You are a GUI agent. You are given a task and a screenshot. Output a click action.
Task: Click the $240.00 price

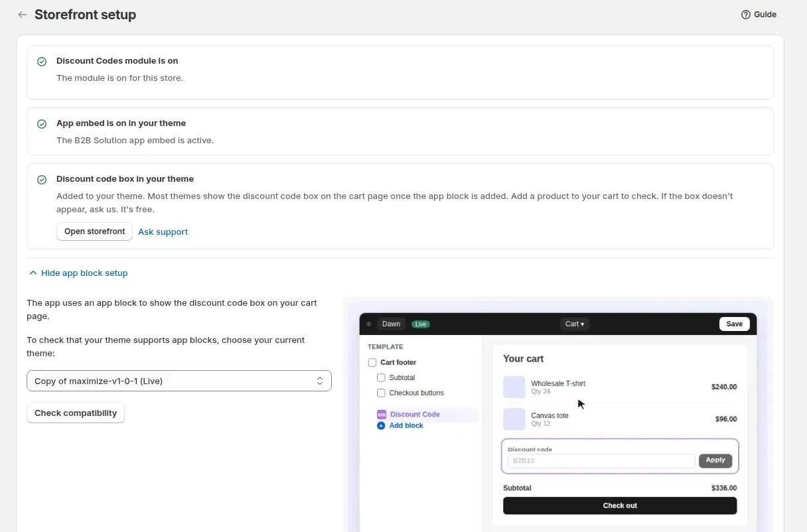pyautogui.click(x=724, y=387)
